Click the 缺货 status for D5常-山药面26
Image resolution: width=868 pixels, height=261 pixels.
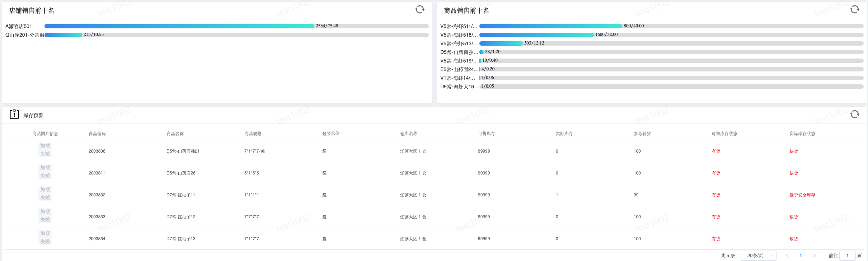pyautogui.click(x=793, y=173)
